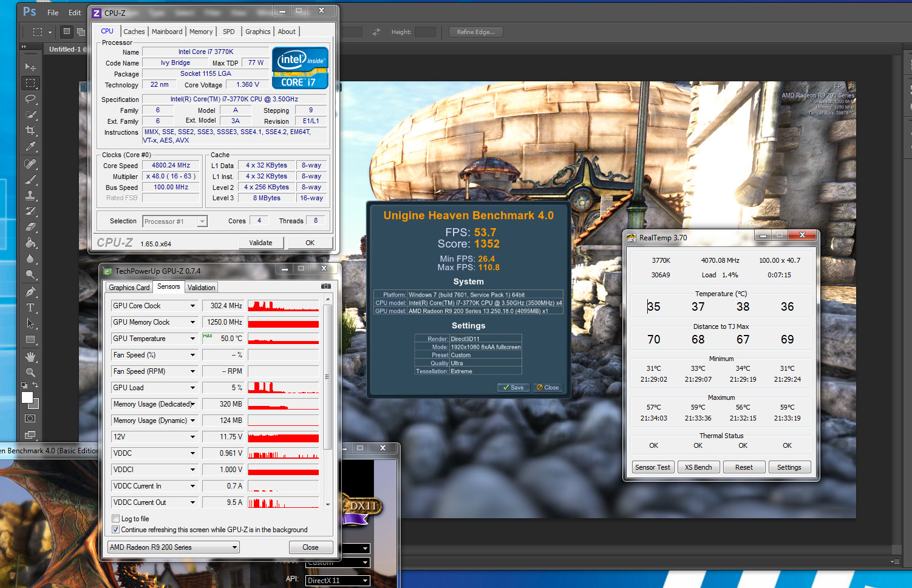Screen dimensions: 912x588
Task: Start XS Bench in RealTemp
Action: point(698,467)
